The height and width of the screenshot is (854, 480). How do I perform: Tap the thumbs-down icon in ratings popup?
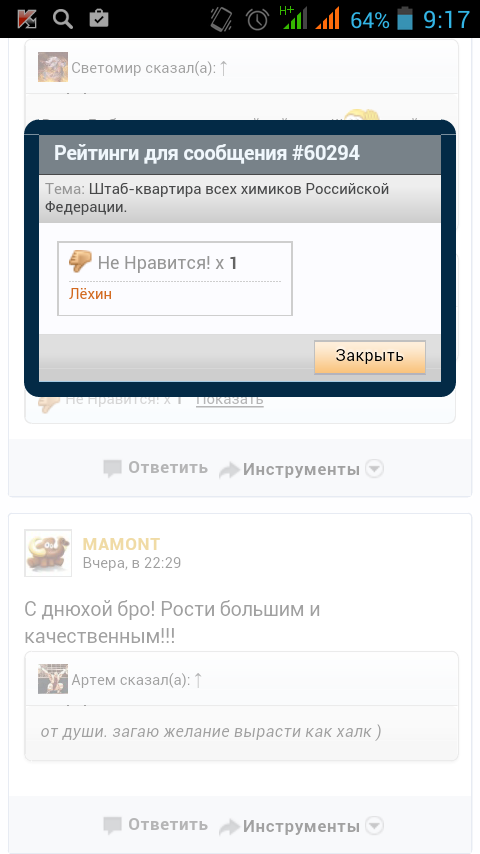[80, 261]
